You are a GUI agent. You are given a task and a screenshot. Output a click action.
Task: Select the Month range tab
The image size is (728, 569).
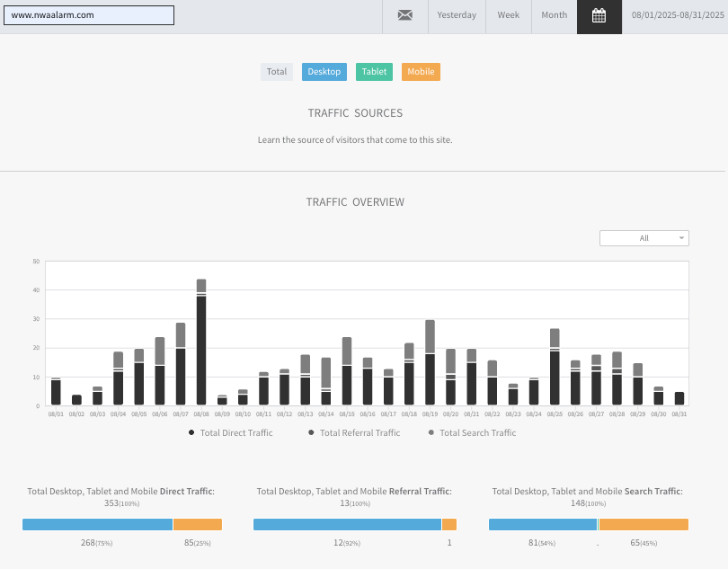(554, 15)
